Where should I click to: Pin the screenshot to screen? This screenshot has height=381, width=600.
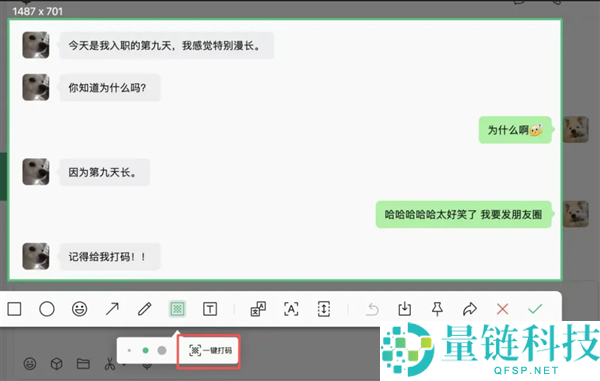click(x=437, y=309)
